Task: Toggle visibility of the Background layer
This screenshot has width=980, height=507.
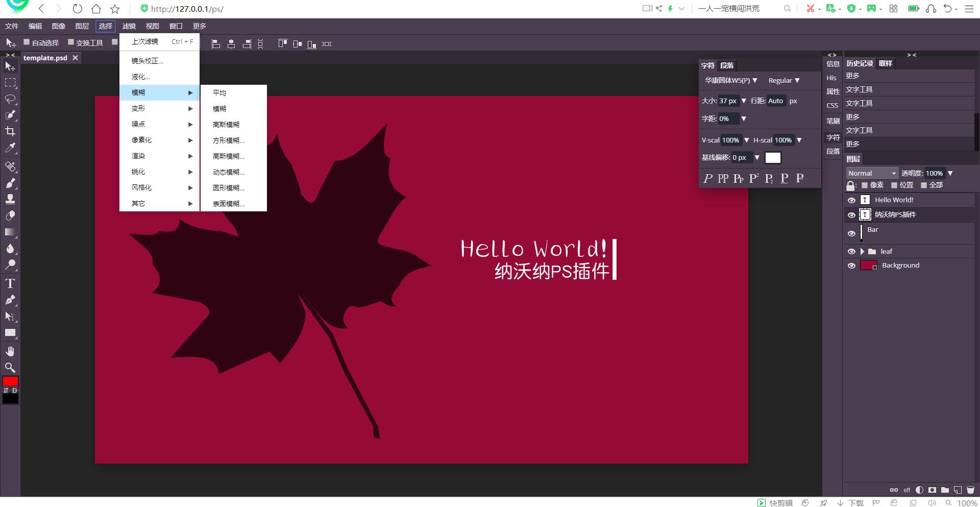Action: click(851, 265)
